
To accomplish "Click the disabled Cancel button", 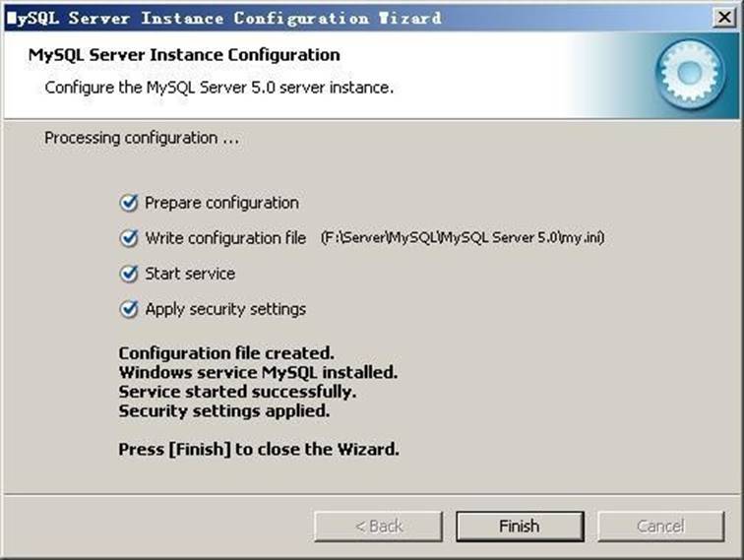I will click(x=660, y=526).
